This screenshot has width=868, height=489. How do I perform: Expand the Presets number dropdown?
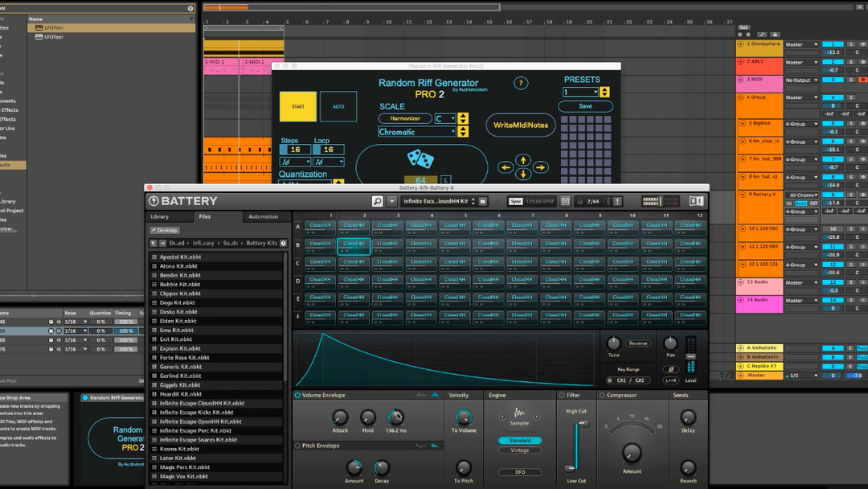click(x=581, y=92)
